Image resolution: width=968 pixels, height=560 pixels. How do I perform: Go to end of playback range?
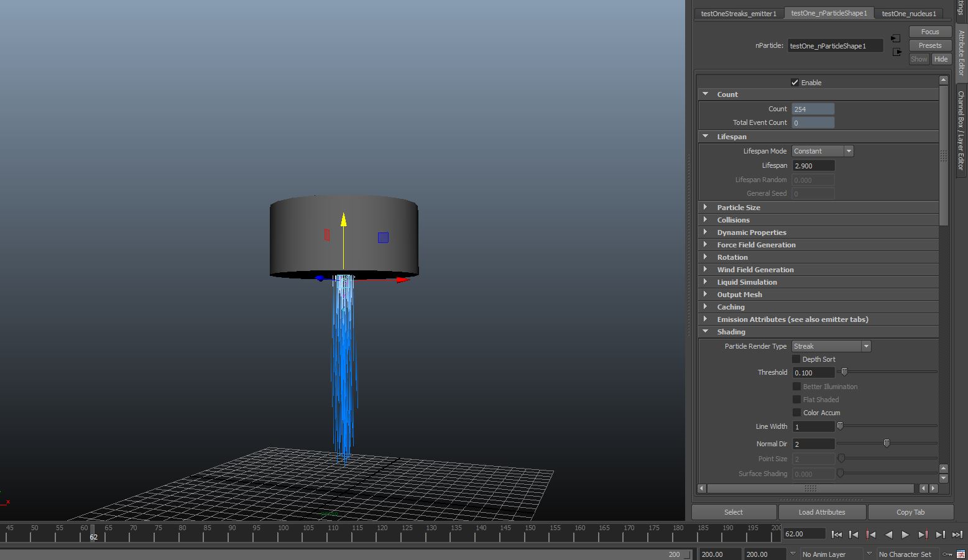[957, 535]
